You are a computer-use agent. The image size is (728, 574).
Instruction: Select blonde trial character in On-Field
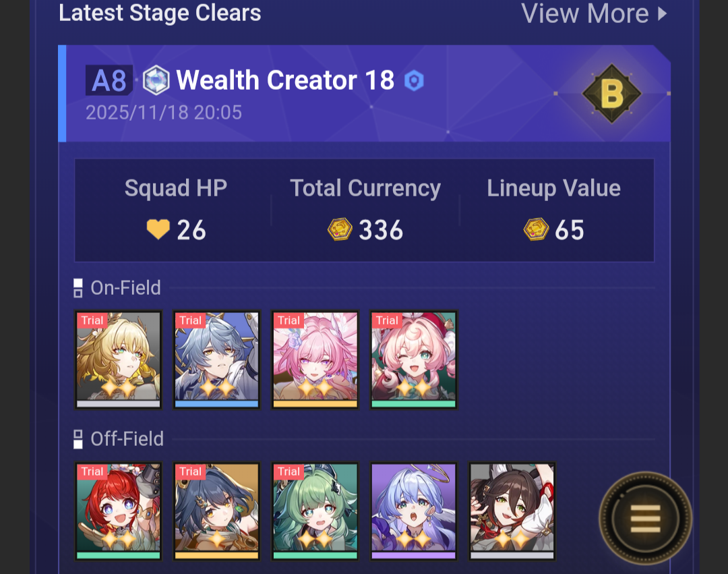[119, 360]
